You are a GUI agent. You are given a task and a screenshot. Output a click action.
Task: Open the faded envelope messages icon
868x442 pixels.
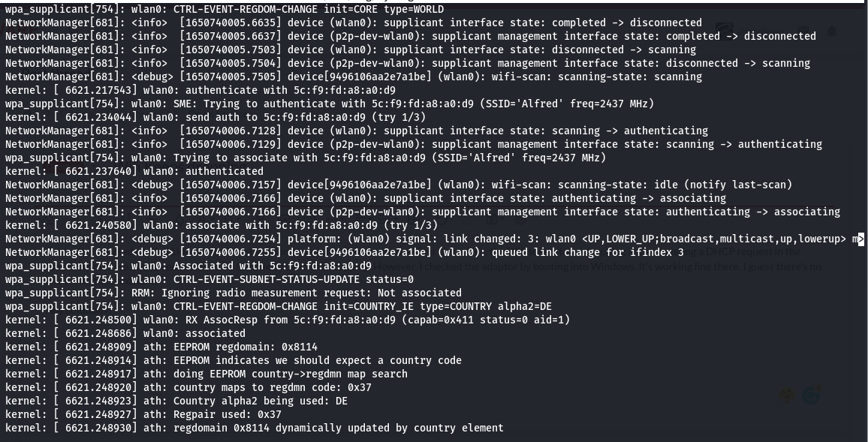pyautogui.click(x=803, y=31)
